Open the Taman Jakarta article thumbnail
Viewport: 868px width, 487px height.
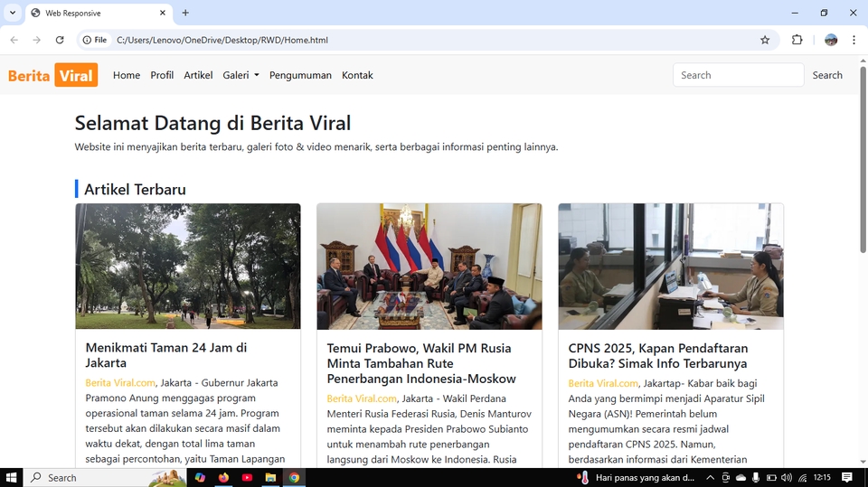[x=188, y=266]
